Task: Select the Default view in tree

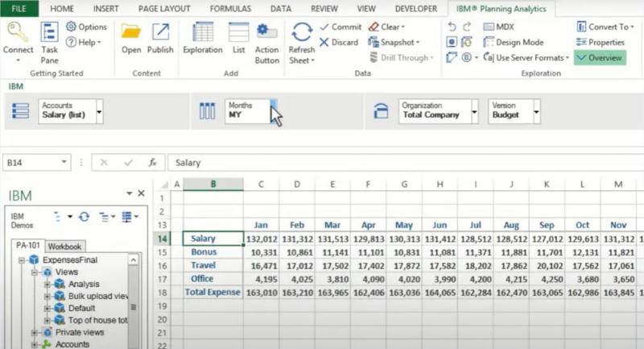Action: coord(81,309)
